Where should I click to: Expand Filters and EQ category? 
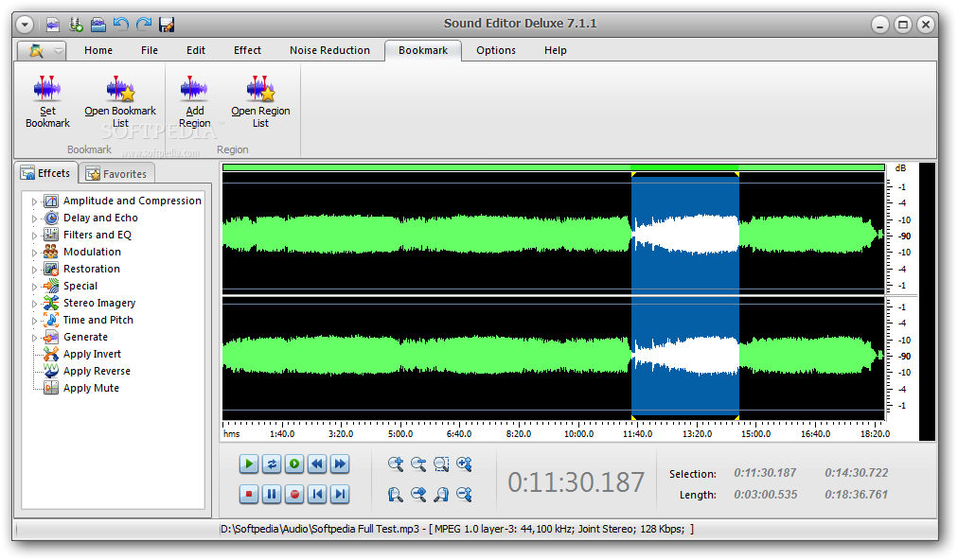[x=34, y=236]
